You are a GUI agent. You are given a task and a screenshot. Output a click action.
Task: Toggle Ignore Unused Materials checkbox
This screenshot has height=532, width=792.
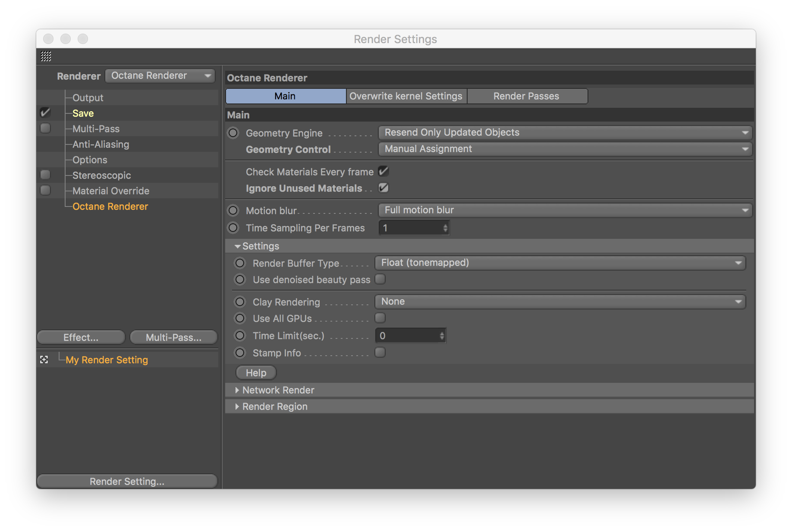tap(383, 188)
